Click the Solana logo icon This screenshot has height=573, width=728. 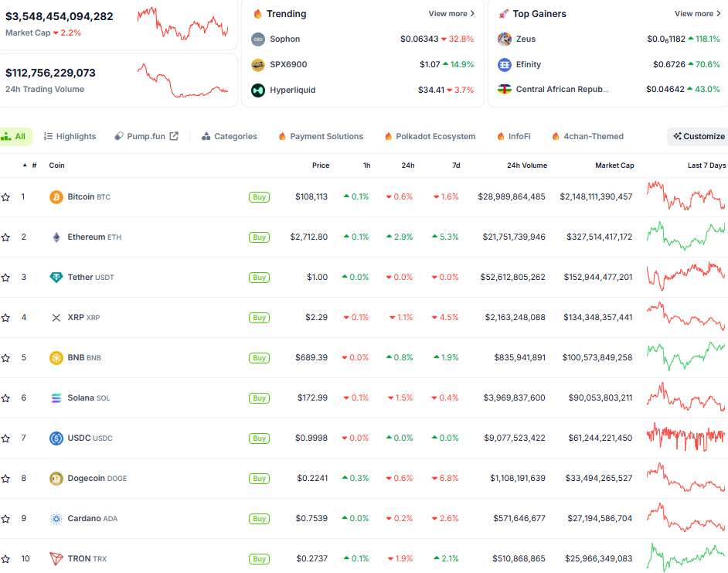pos(56,398)
